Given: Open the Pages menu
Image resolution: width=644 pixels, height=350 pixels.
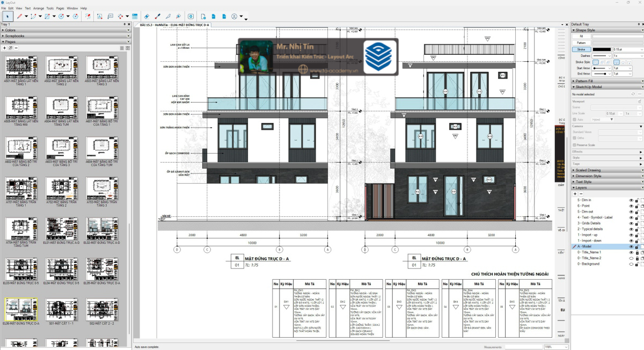Looking at the screenshot, I should (x=60, y=9).
